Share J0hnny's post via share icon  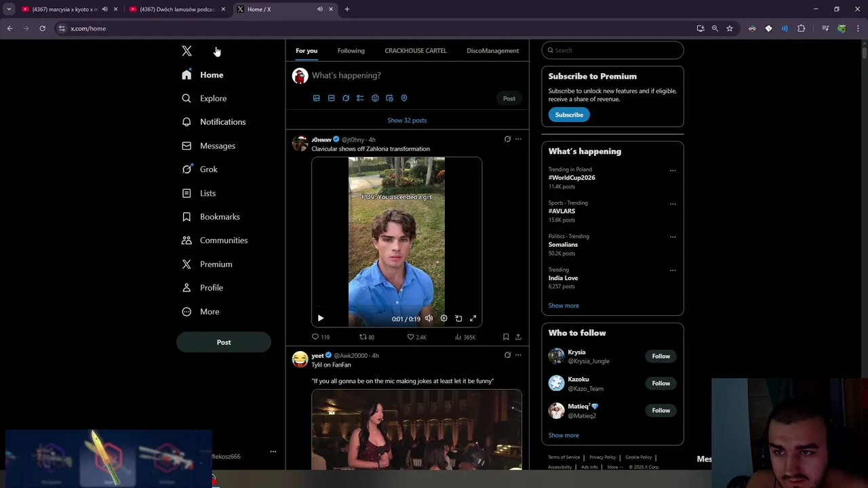point(518,337)
